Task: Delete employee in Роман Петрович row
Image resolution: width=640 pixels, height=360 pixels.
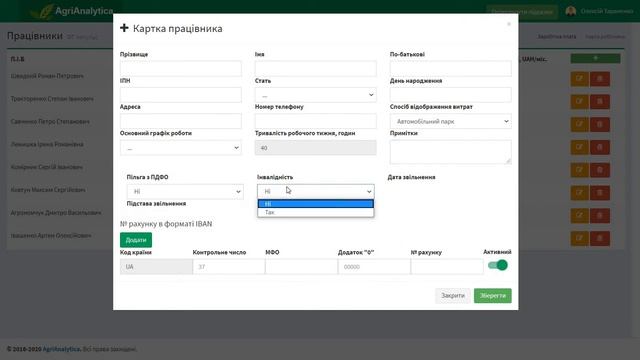Action: 600,79
